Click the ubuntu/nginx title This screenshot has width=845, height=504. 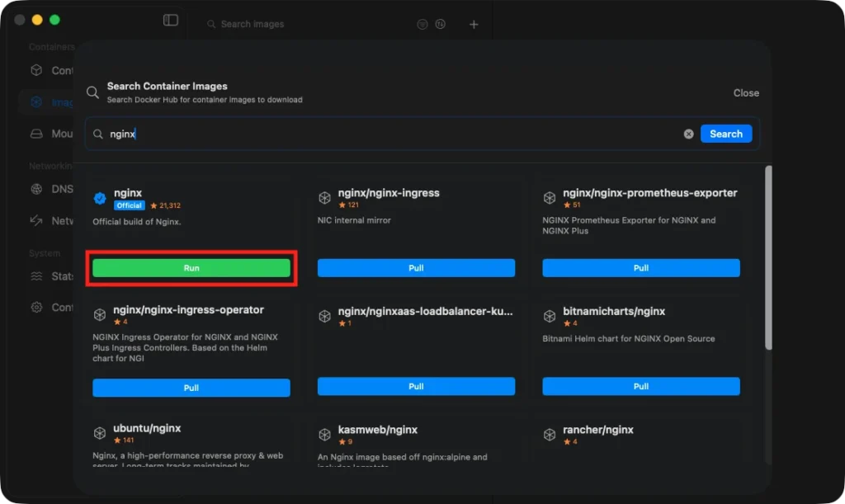(x=147, y=428)
